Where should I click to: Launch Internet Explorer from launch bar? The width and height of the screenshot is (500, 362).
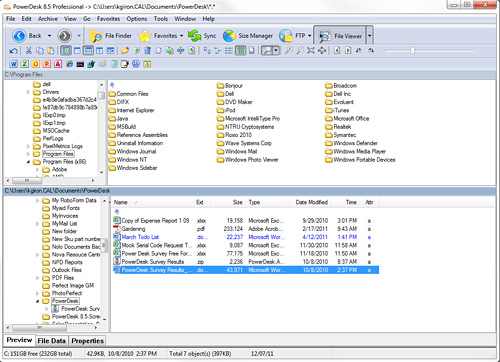click(69, 64)
